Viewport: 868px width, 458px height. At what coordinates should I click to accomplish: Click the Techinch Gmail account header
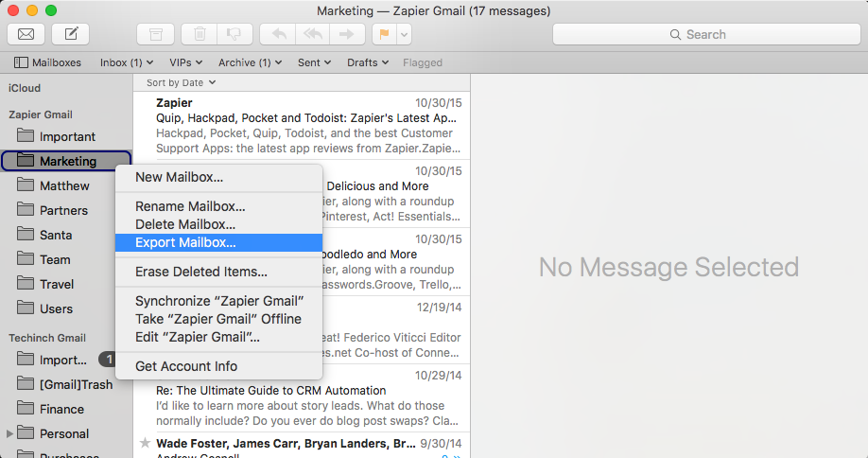click(47, 338)
